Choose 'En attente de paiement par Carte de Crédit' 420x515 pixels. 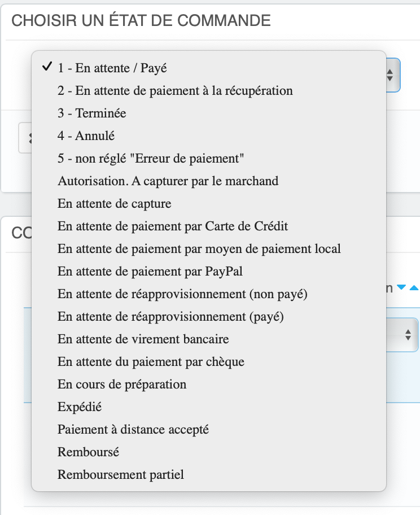[208, 226]
